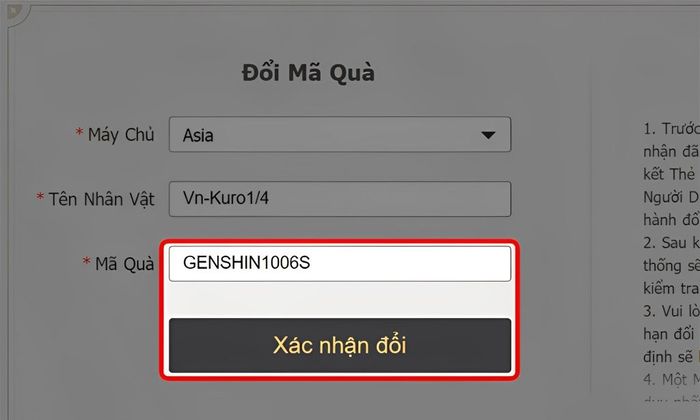Click the corner ornament at top-left of frame
Screen dimensions: 700x420
[x=16, y=14]
